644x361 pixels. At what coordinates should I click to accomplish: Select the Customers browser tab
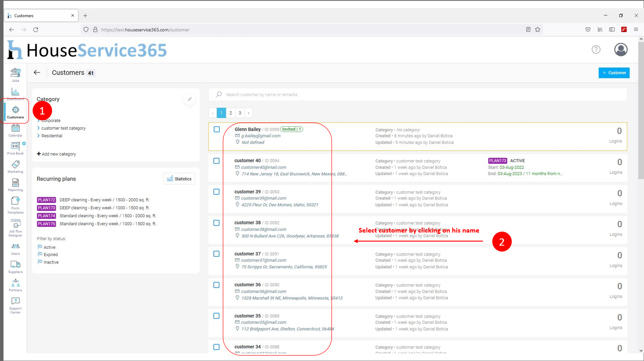click(41, 15)
